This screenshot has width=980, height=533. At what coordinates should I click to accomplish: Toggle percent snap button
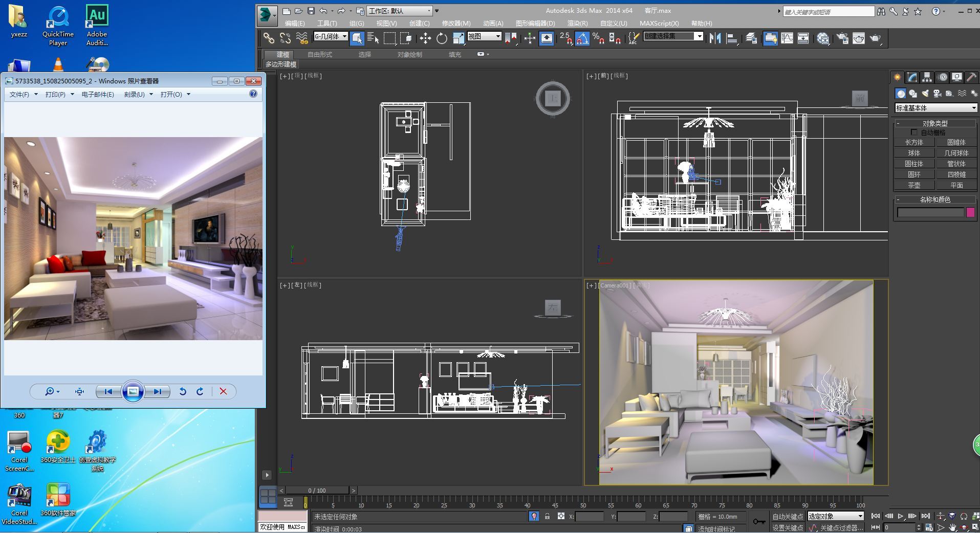pos(598,38)
